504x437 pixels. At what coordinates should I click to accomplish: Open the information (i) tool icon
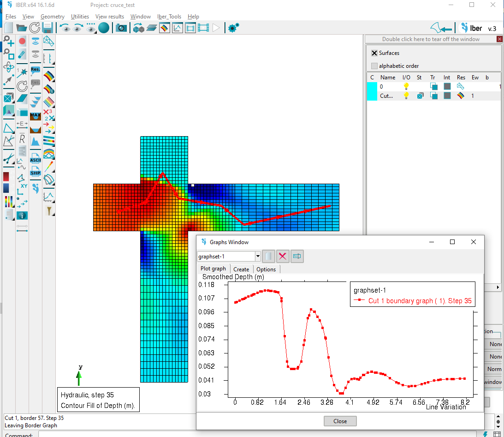(x=22, y=215)
